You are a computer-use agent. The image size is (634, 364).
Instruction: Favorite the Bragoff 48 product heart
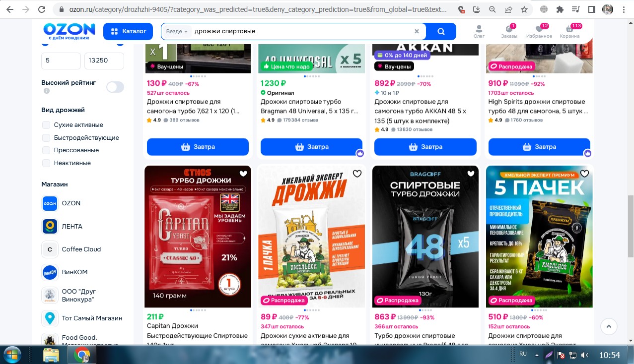click(471, 174)
